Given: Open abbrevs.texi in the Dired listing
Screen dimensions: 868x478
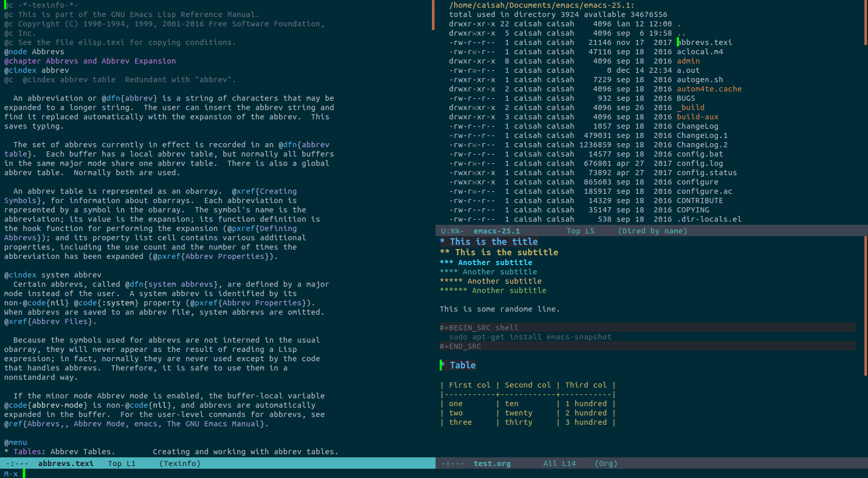Looking at the screenshot, I should pos(705,42).
